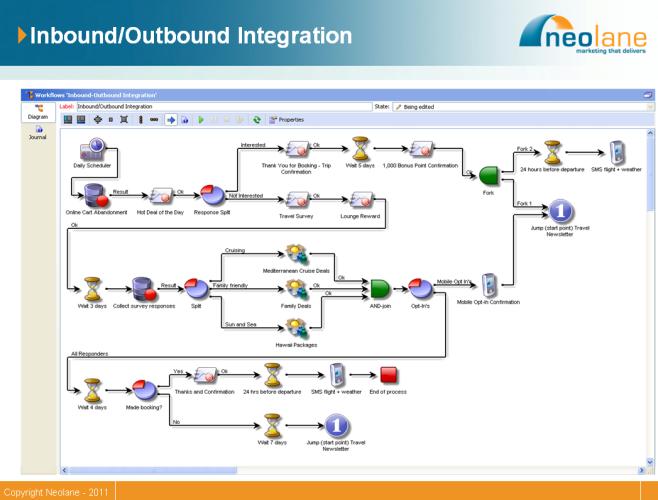Screen dimensions: 658x500
Task: Click into the Label input field
Action: 222,106
